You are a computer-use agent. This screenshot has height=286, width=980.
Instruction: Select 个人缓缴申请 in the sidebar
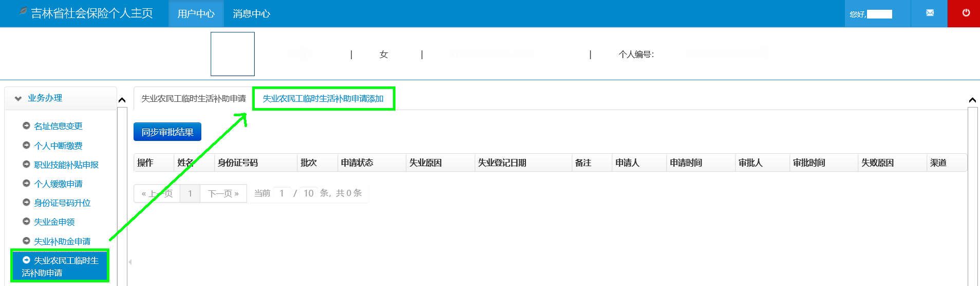[58, 184]
